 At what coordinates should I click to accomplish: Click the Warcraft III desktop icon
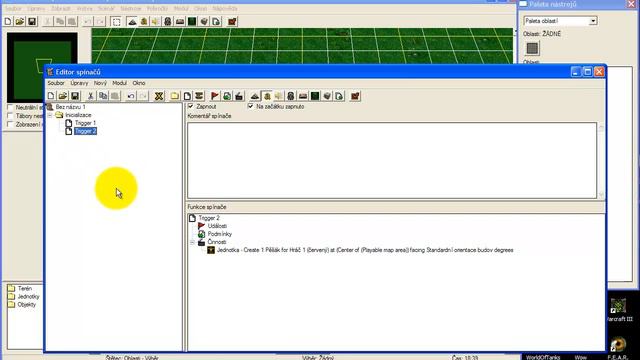click(x=619, y=309)
